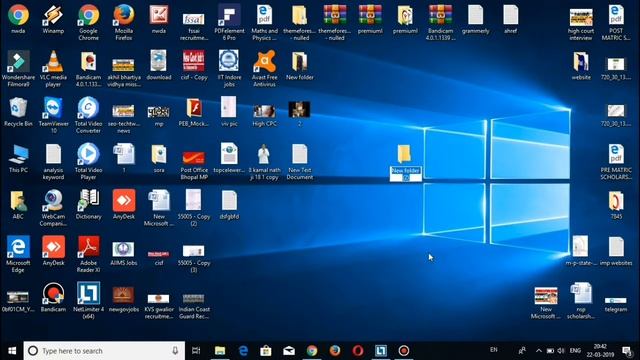Switch to Bandicam on the taskbar

tap(404, 351)
